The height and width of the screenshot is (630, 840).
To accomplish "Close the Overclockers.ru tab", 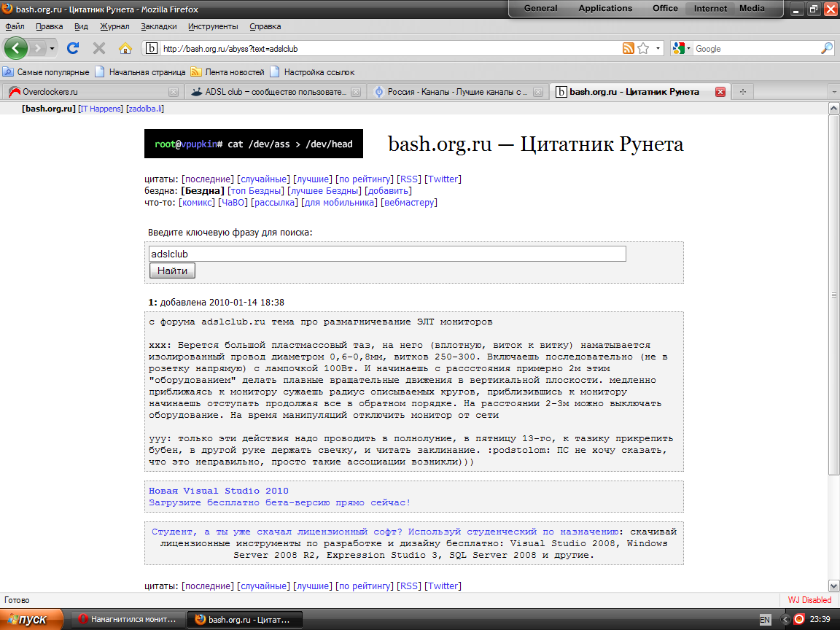I will click(174, 92).
